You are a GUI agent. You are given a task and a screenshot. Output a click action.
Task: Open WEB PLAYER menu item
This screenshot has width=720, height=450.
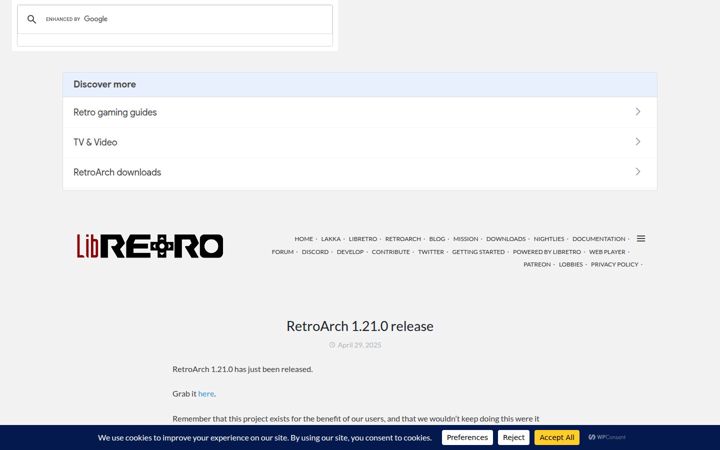607,252
